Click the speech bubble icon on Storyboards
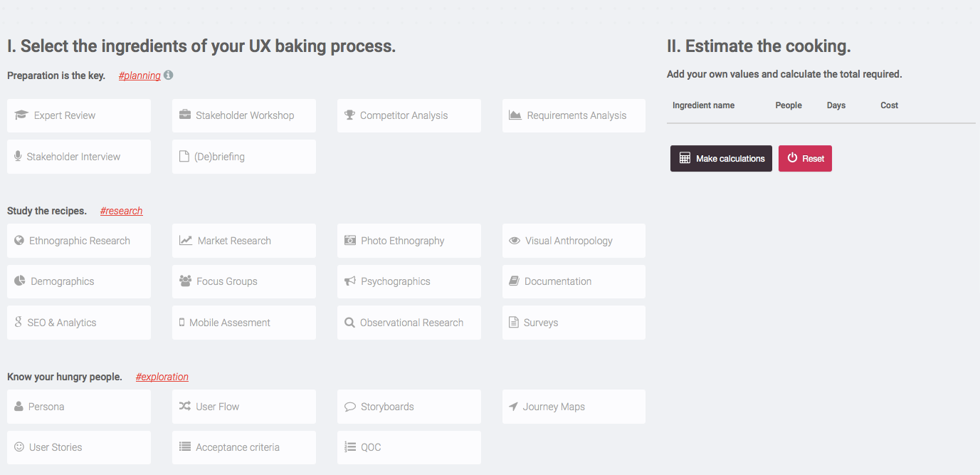This screenshot has width=980, height=475. [x=350, y=407]
